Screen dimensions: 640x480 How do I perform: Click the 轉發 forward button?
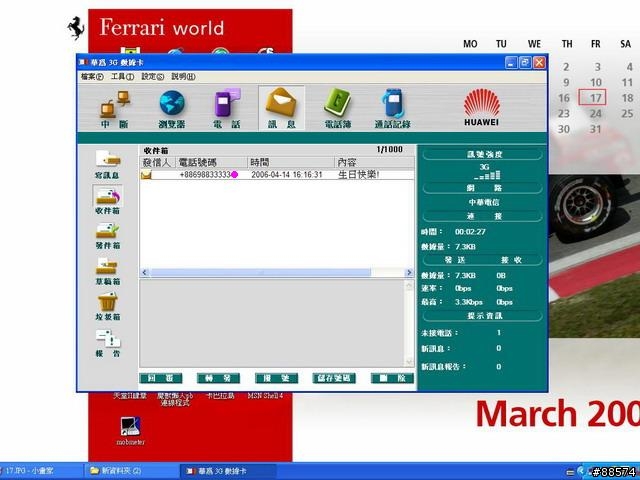coord(218,378)
